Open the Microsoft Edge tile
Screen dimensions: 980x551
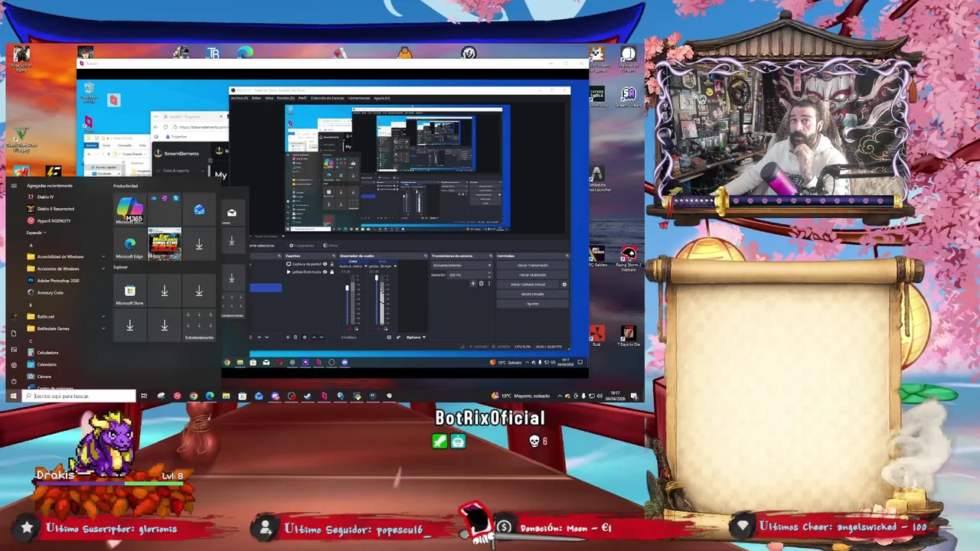(129, 245)
